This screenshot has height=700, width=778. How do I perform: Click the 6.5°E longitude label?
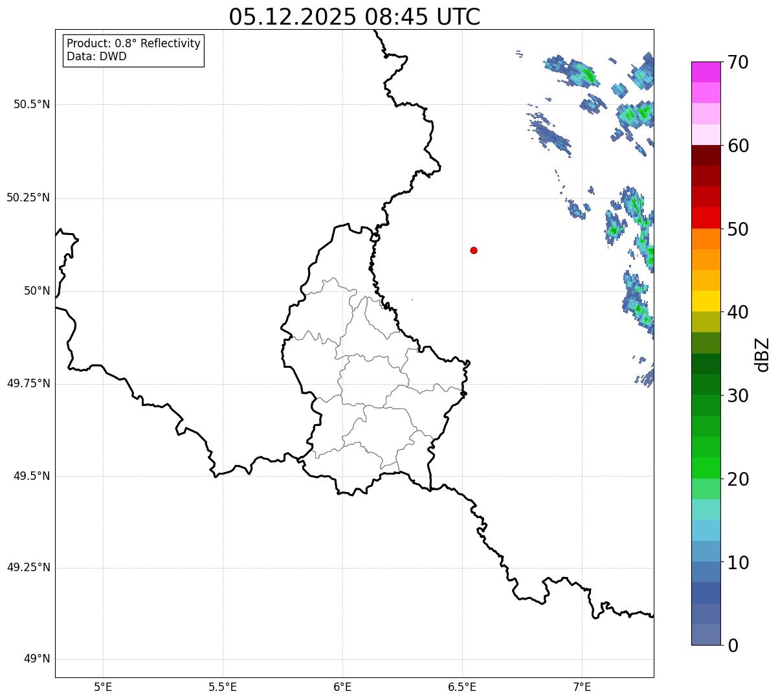click(x=462, y=687)
